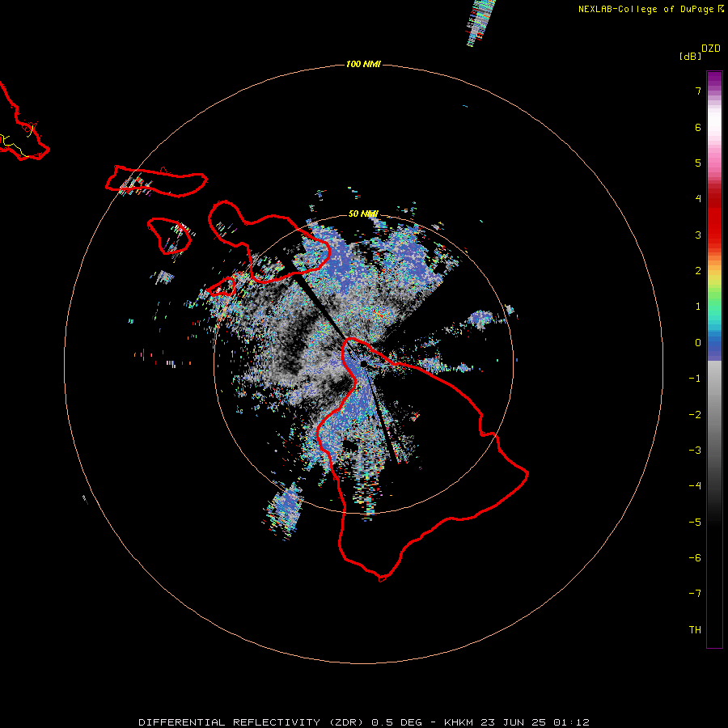Click the [dB] units label
This screenshot has width=728, height=728.
click(x=691, y=56)
